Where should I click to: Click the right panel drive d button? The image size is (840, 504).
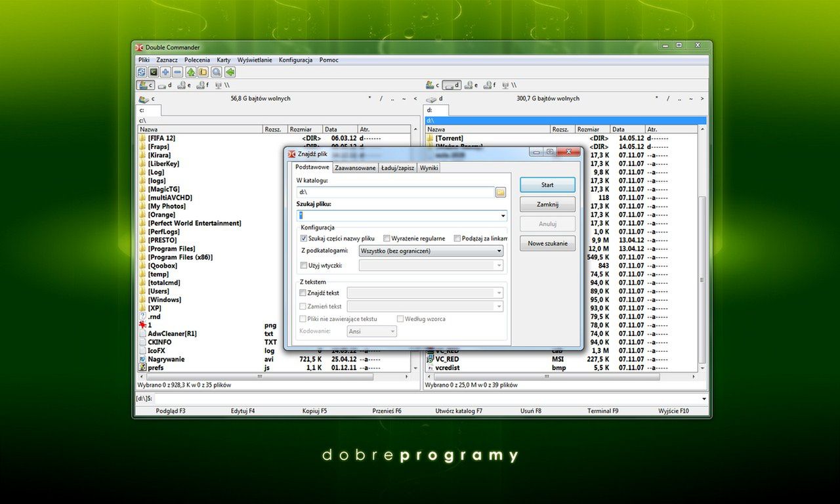(434, 99)
